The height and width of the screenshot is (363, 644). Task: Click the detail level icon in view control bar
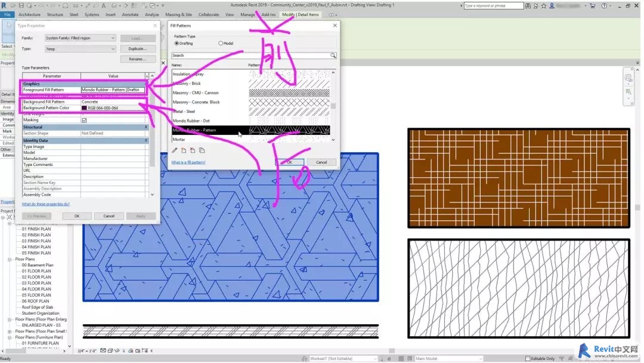coord(103,350)
